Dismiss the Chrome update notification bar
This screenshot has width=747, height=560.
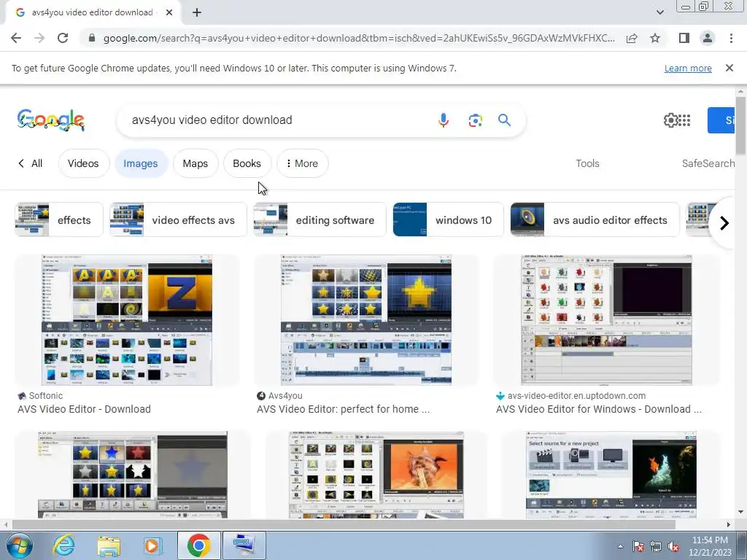[729, 68]
